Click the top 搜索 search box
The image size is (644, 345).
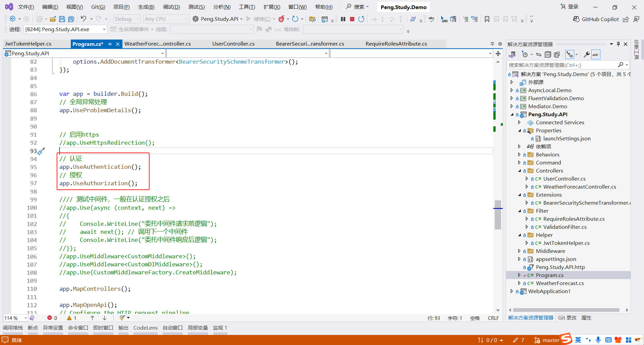(x=358, y=7)
